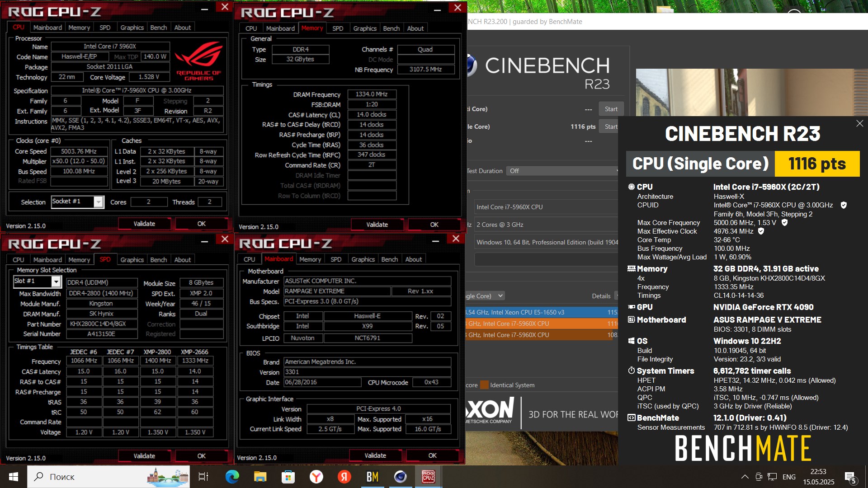This screenshot has height=488, width=868.
Task: Click the CPU section icon in BenchMate
Action: [x=631, y=187]
